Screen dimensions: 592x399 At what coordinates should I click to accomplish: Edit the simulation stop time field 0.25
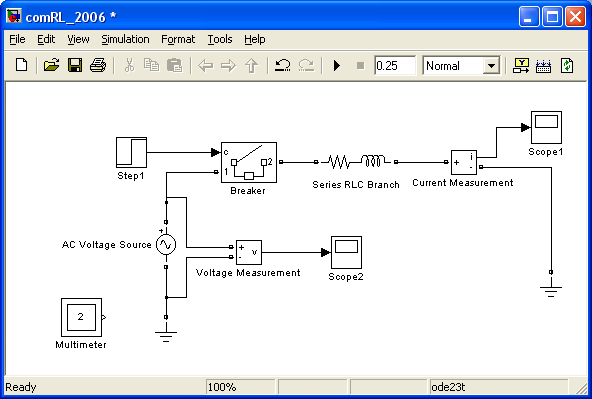[x=395, y=66]
